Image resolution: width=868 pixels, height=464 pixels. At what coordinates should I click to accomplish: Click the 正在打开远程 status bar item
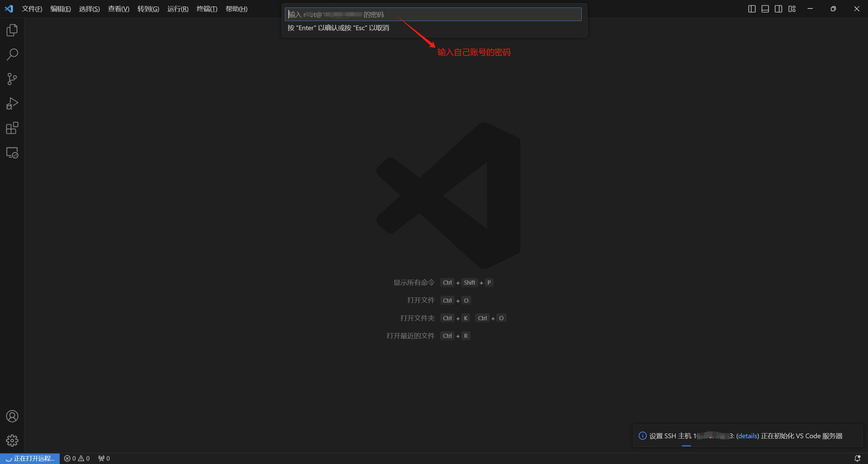coord(30,459)
